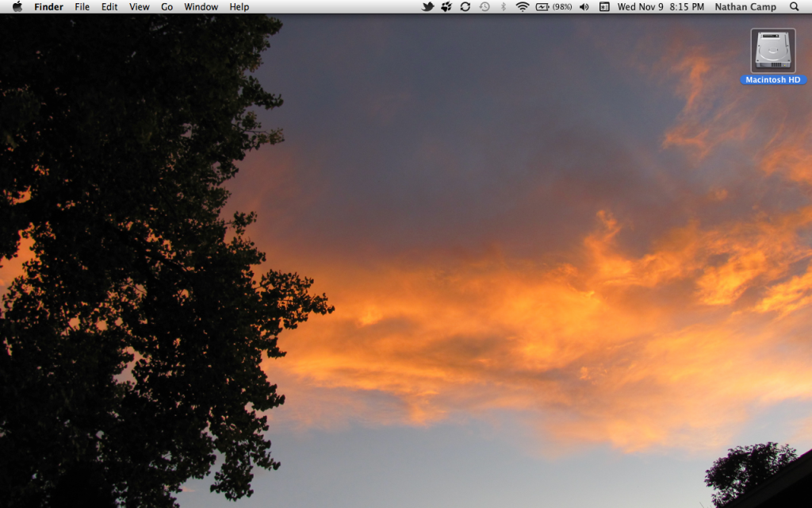Open Spotlight search magnifying glass

795,7
